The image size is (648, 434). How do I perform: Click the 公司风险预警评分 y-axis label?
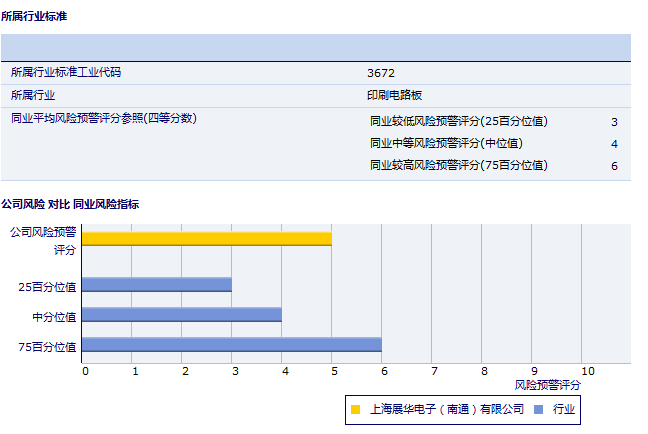click(43, 240)
